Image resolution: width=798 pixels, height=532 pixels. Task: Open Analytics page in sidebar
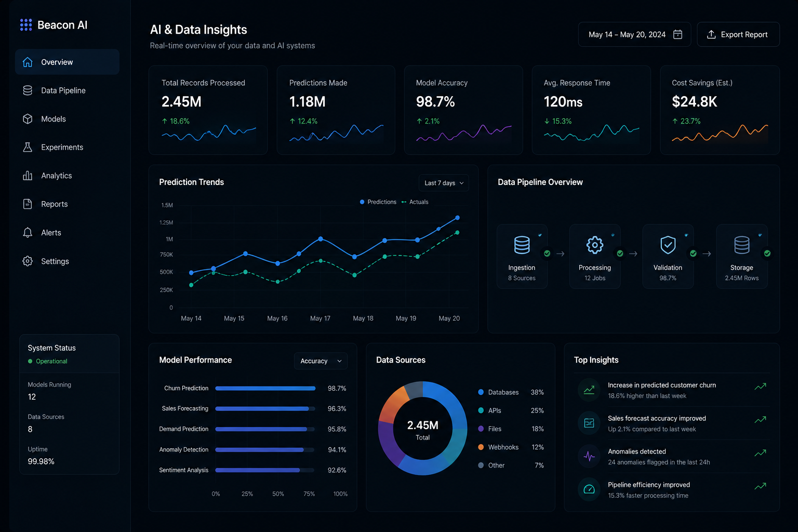pyautogui.click(x=67, y=176)
